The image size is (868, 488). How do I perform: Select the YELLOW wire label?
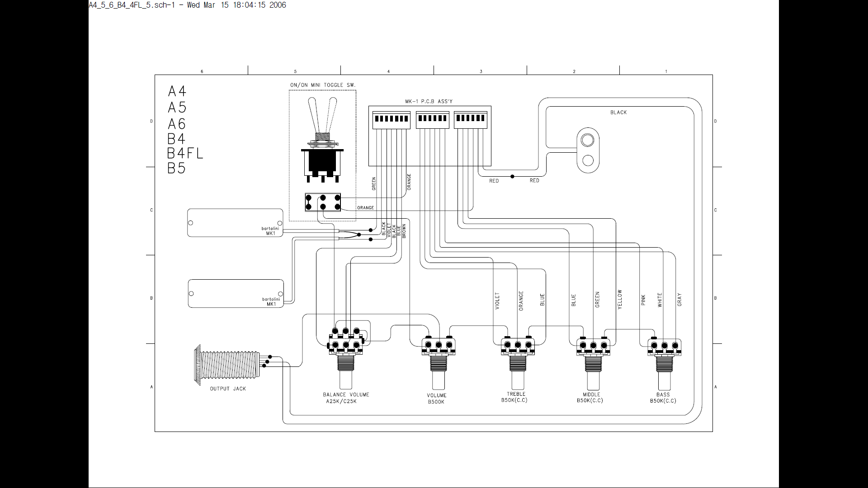(x=620, y=300)
